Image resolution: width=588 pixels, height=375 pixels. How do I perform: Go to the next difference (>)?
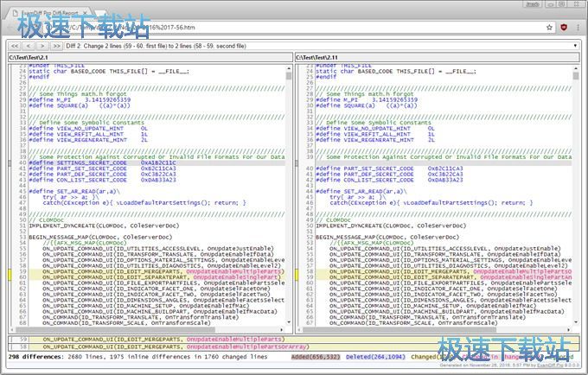(42, 44)
